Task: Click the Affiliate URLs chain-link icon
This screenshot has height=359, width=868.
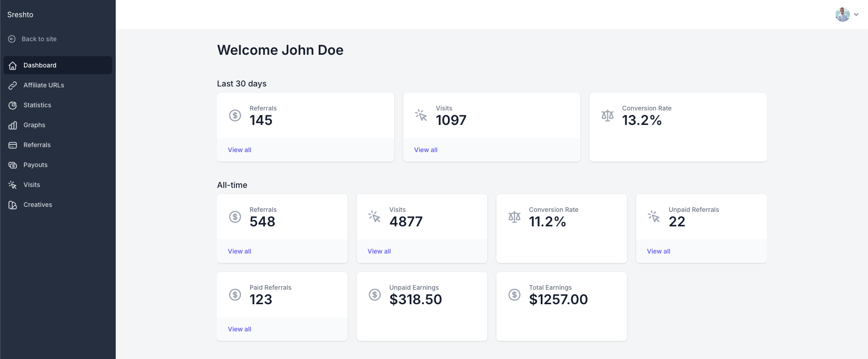Action: [x=12, y=85]
